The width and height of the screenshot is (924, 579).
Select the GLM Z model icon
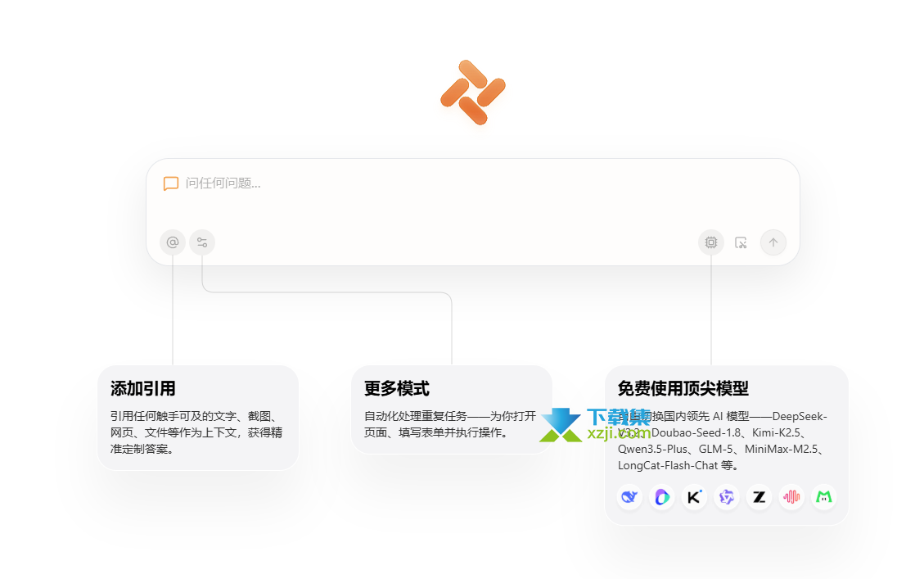coord(759,496)
